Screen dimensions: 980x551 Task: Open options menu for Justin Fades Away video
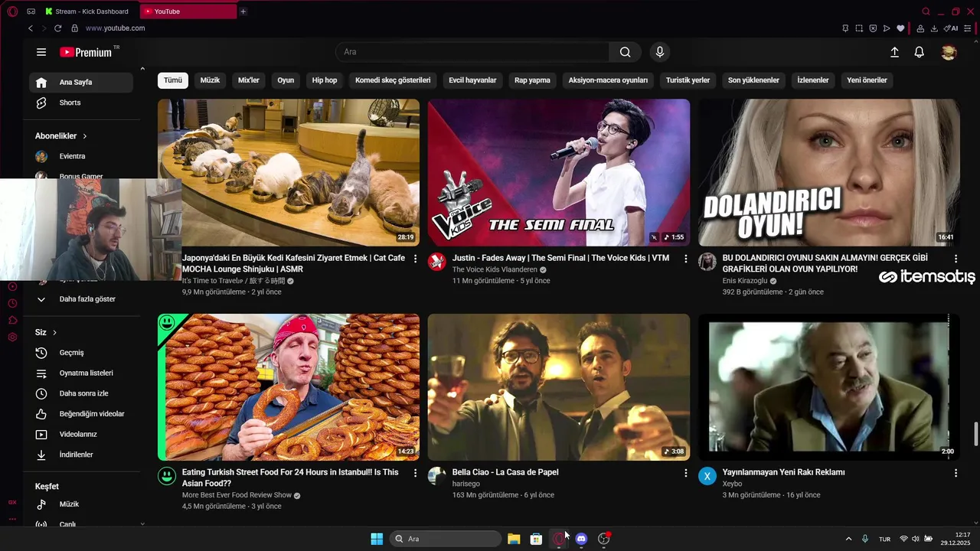[685, 259]
